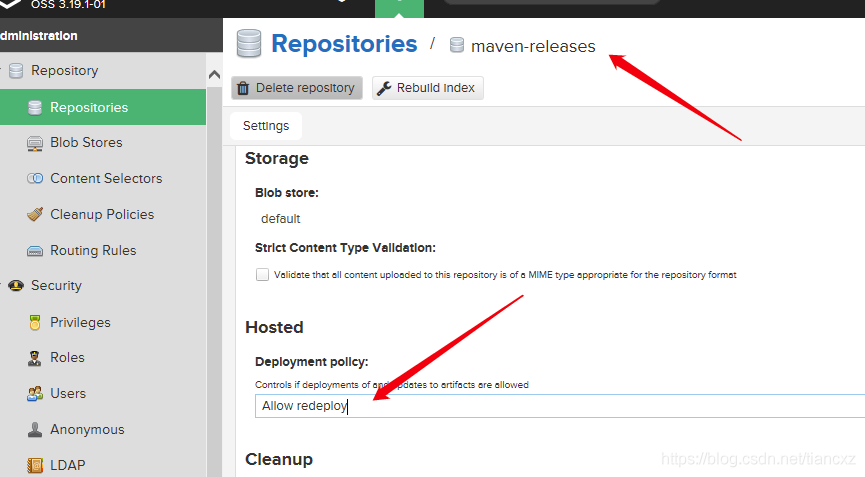The width and height of the screenshot is (865, 477).
Task: Click the Privileges medal icon
Action: pos(35,323)
